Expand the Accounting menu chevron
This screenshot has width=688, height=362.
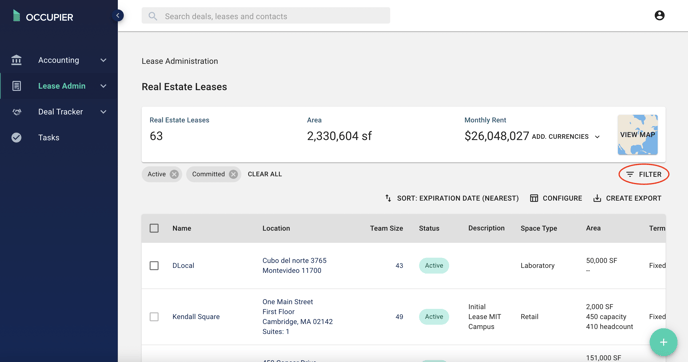click(x=103, y=60)
